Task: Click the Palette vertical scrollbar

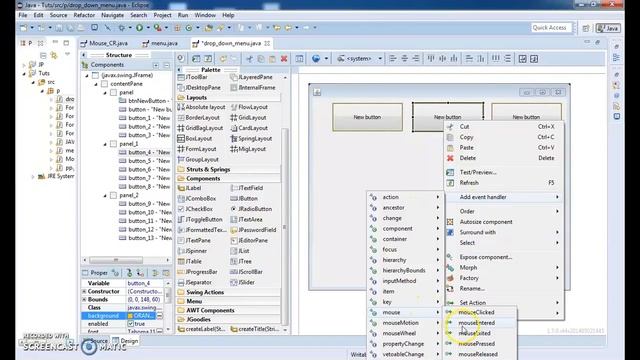Action: pos(284,227)
